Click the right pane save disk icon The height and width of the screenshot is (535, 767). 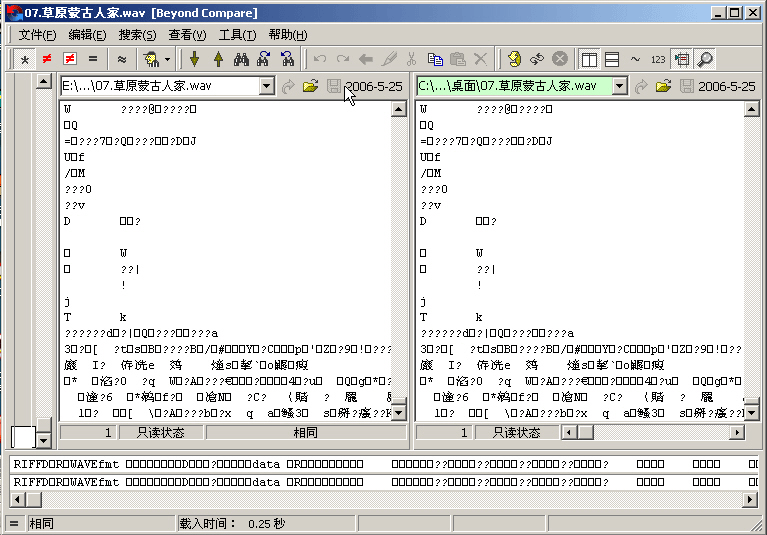[687, 86]
